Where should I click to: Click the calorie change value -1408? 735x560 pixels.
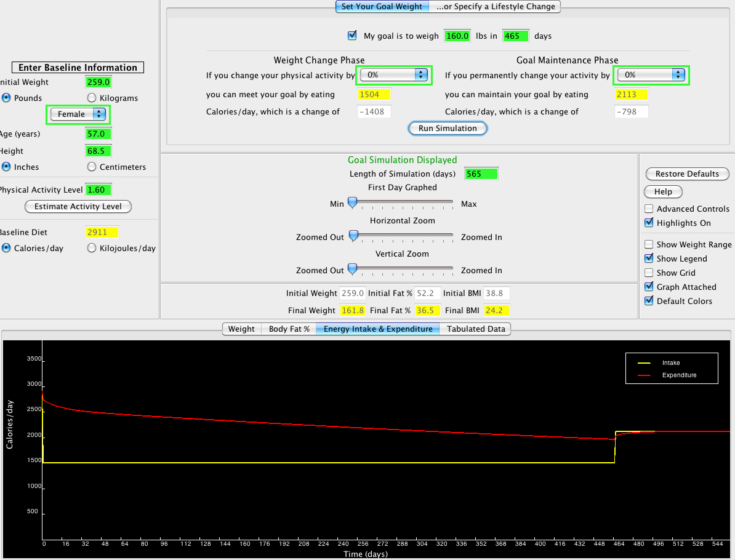tap(374, 111)
